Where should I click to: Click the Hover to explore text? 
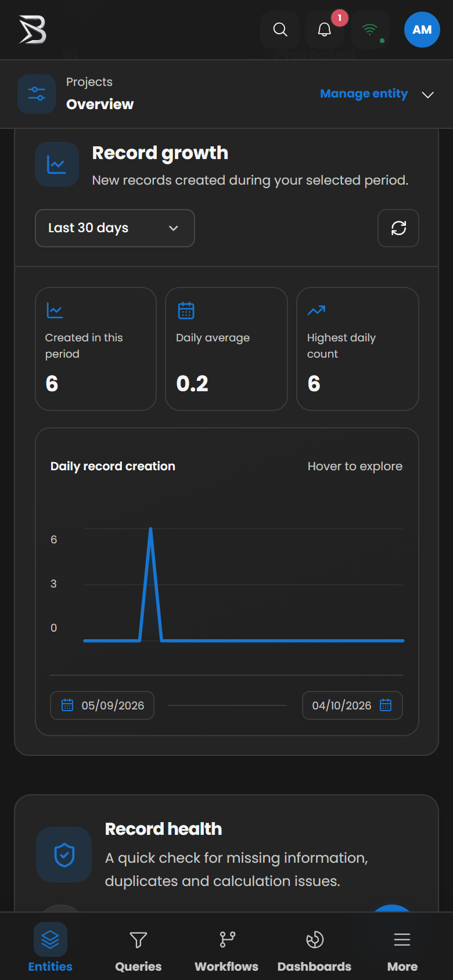(355, 466)
